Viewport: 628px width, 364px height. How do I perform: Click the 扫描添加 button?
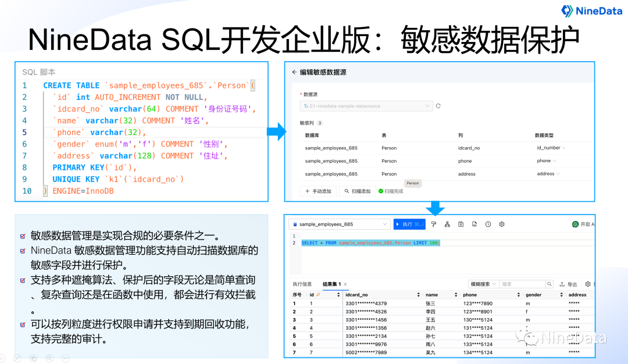[358, 191]
